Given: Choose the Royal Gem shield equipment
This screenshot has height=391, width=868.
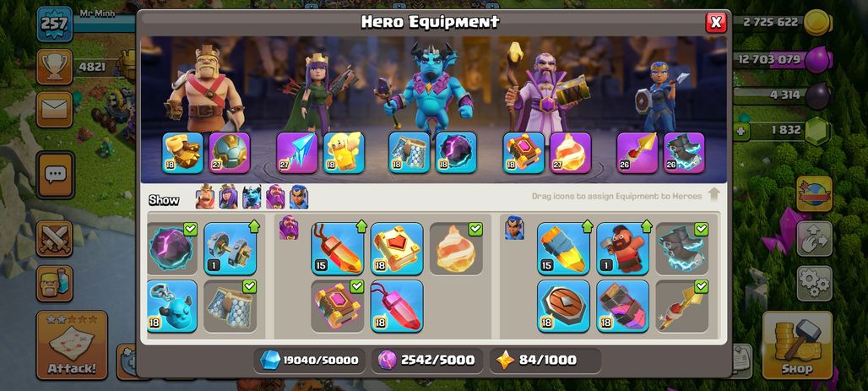Looking at the screenshot, I should (x=563, y=306).
